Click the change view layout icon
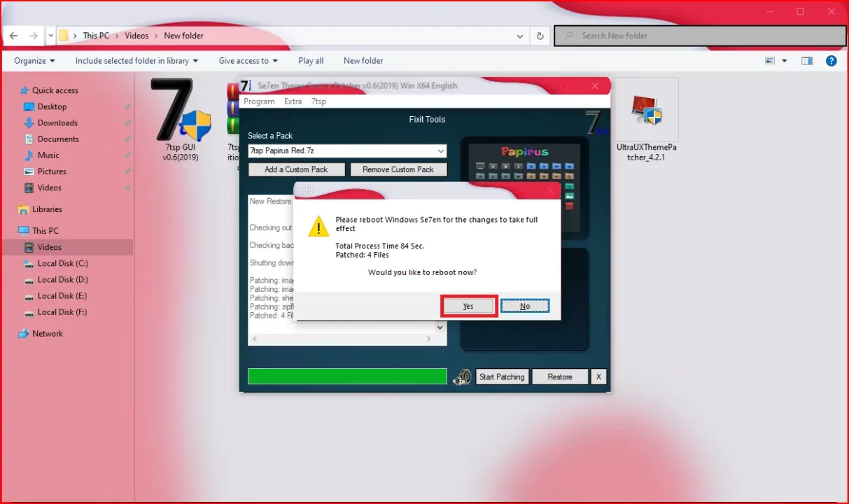849x504 pixels. pos(770,61)
